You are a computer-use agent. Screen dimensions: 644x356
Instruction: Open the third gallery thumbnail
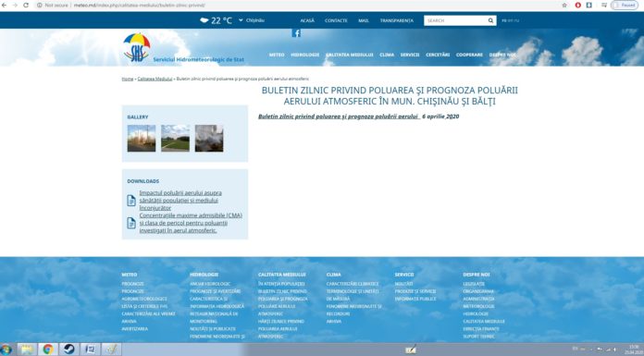pyautogui.click(x=209, y=139)
